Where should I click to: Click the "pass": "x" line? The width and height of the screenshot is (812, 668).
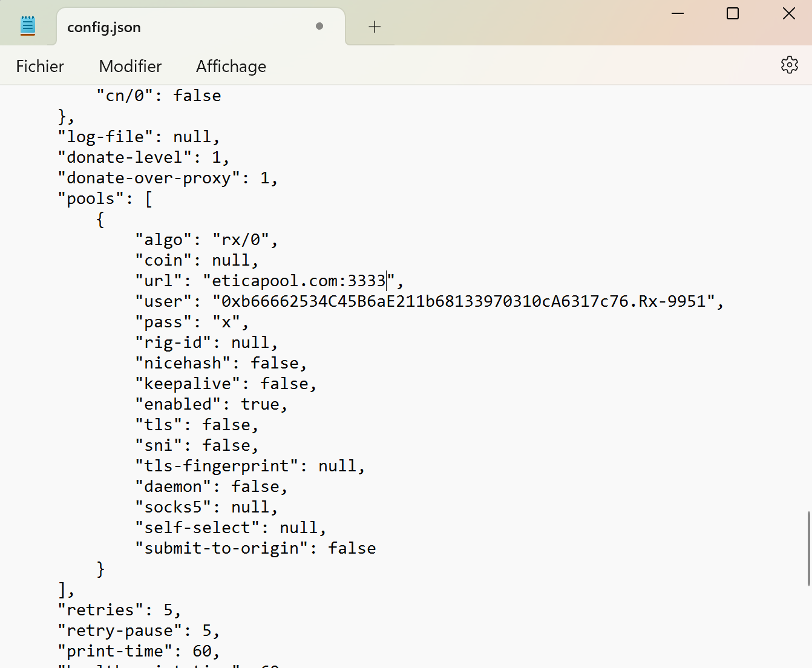click(192, 323)
